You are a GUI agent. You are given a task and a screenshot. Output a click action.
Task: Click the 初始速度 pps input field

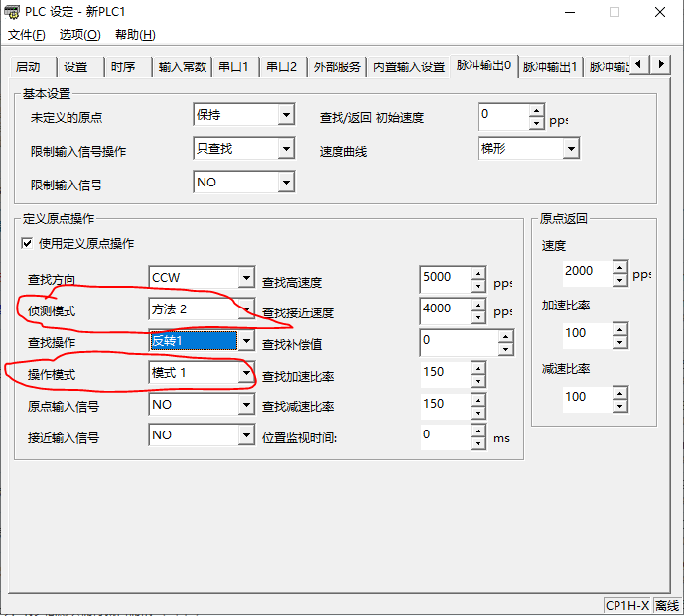tap(503, 115)
